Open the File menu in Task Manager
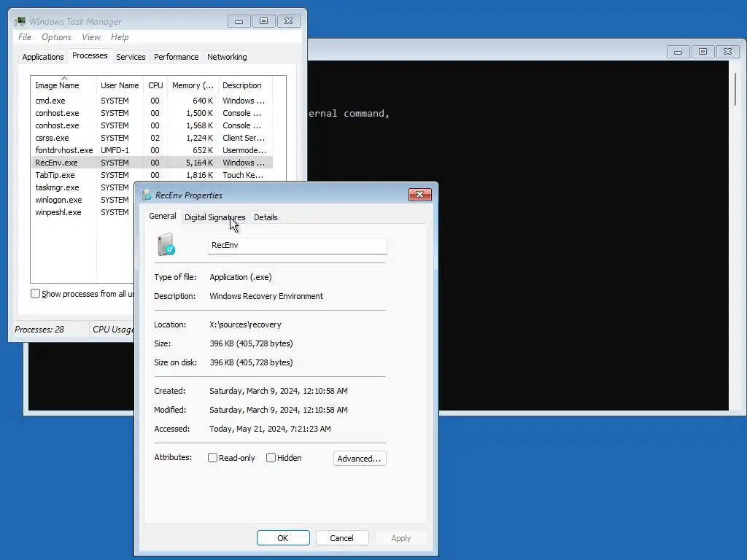The height and width of the screenshot is (560, 747). click(x=25, y=37)
